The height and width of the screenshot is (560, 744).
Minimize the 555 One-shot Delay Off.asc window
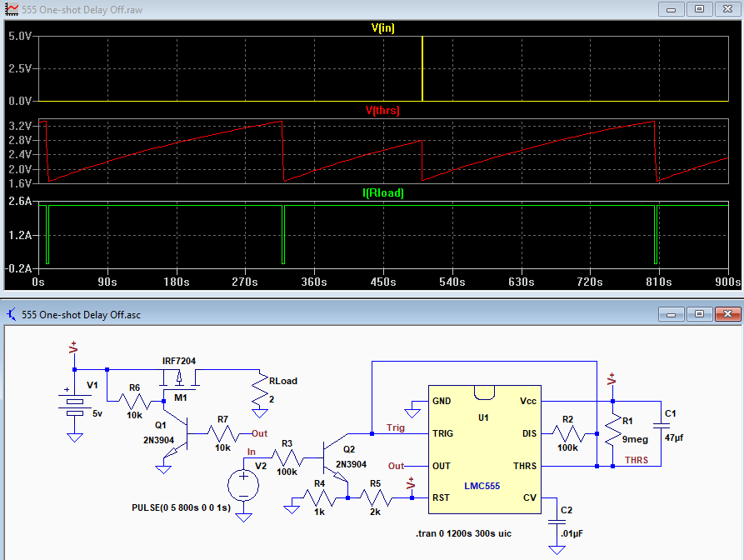click(x=671, y=314)
